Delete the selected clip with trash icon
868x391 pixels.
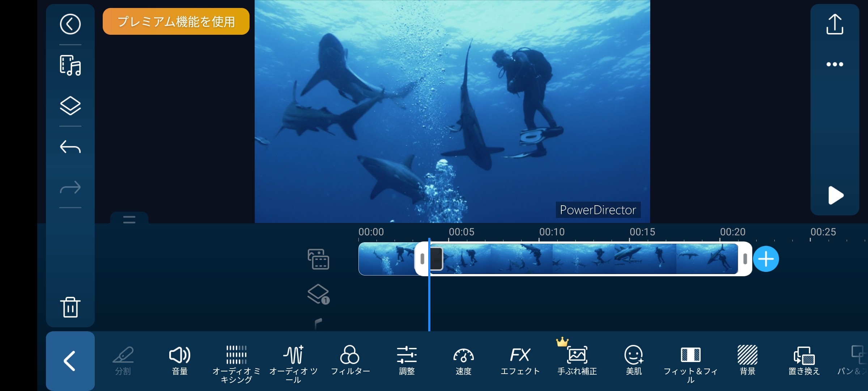point(70,307)
